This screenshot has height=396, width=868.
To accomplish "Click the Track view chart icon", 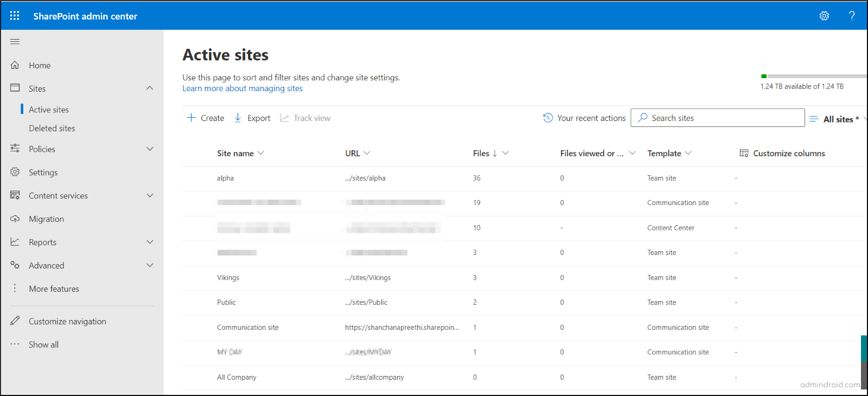I will click(284, 118).
